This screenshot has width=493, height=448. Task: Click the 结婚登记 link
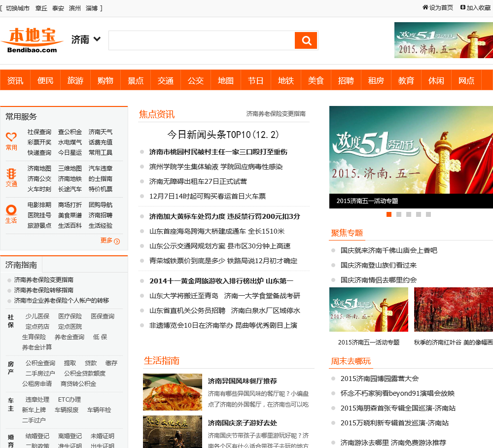pos(37,436)
